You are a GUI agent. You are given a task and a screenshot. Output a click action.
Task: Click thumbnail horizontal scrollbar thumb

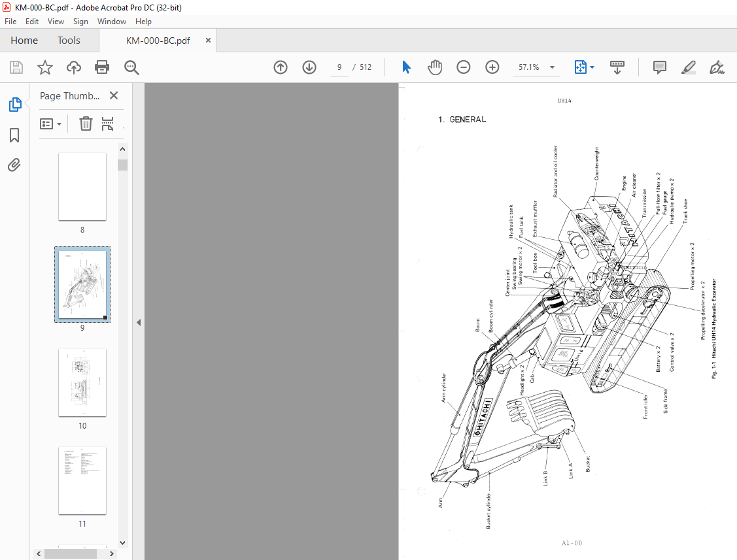(71, 554)
